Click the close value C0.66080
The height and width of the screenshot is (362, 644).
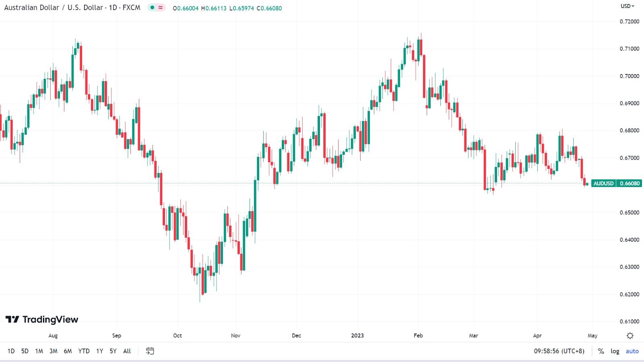(x=269, y=8)
